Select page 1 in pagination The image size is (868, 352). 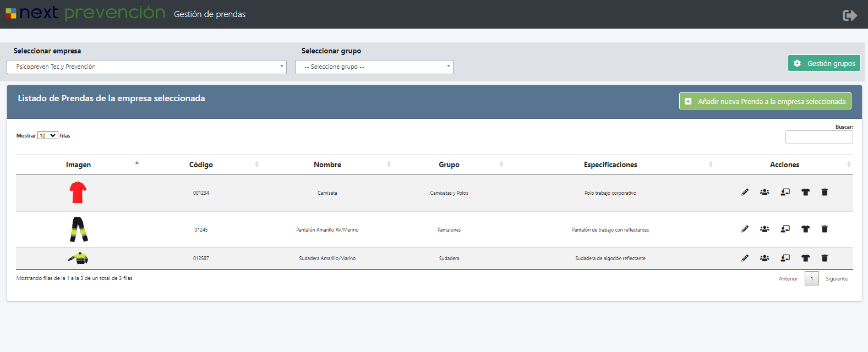pyautogui.click(x=812, y=278)
